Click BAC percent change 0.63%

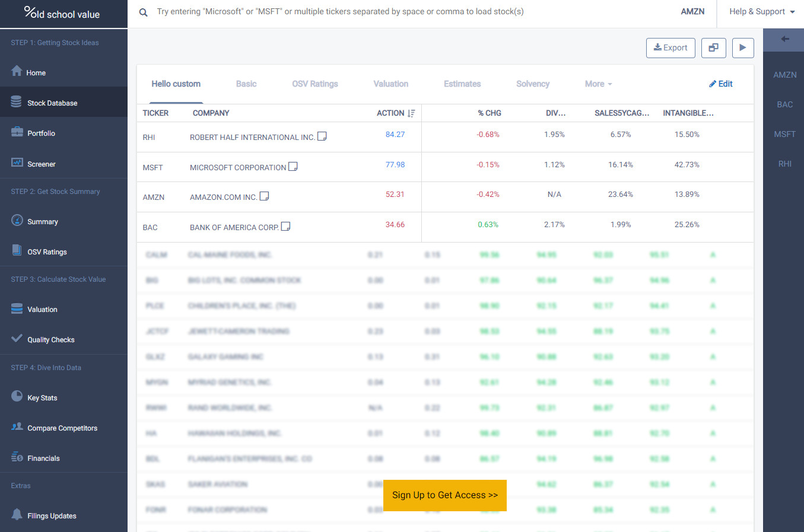(488, 225)
